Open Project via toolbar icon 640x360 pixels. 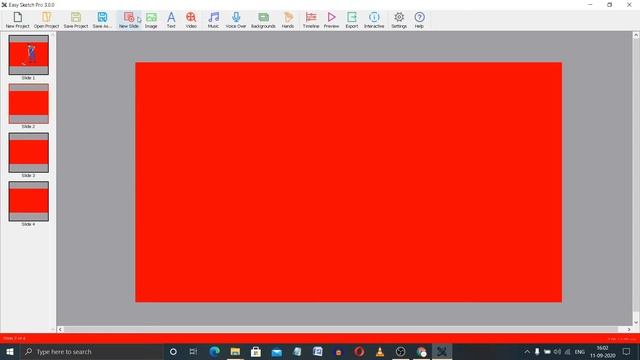47,20
